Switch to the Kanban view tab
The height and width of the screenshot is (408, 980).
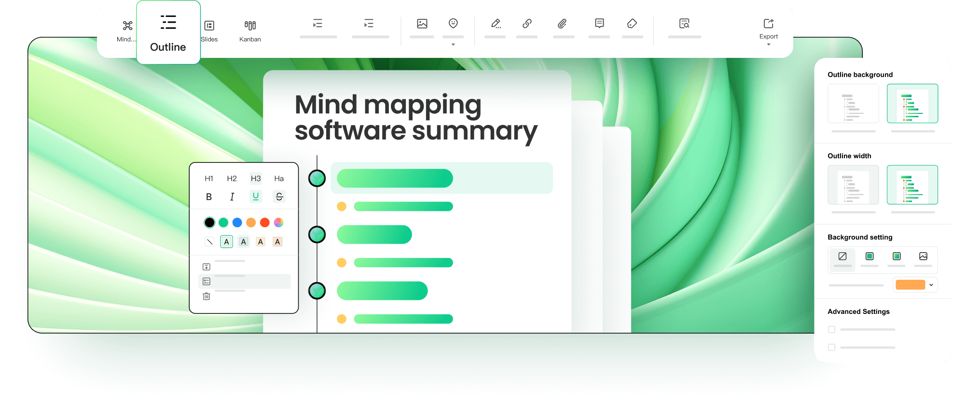[x=250, y=30]
